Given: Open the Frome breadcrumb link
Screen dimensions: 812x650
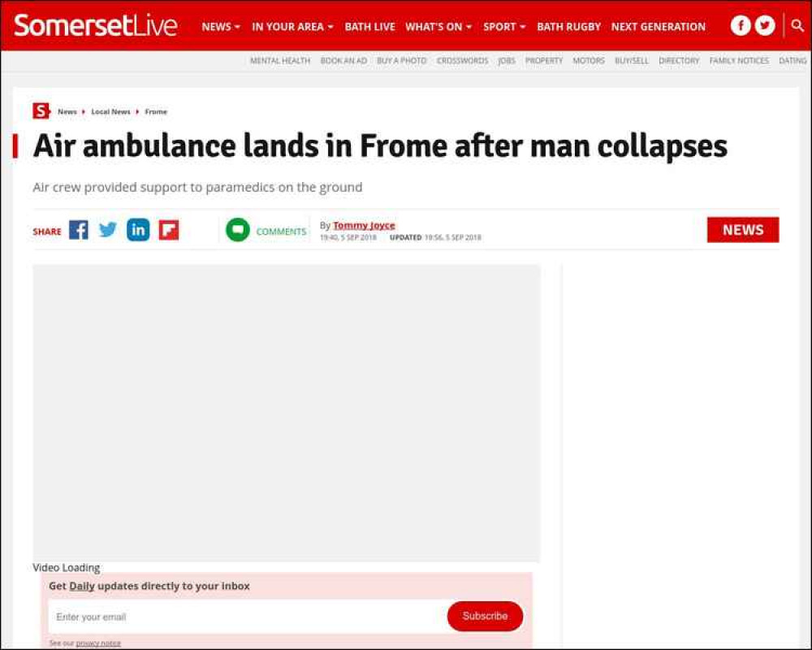Looking at the screenshot, I should coord(156,111).
